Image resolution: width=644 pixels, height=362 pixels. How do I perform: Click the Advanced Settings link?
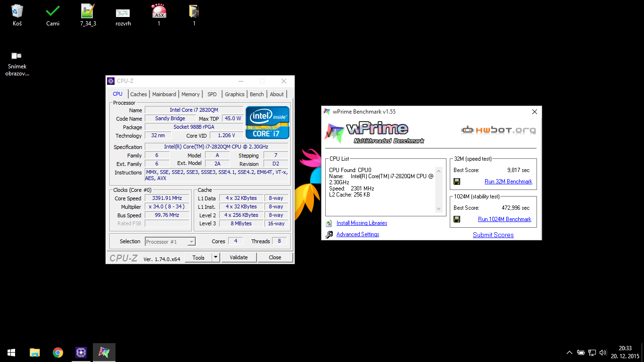click(358, 234)
